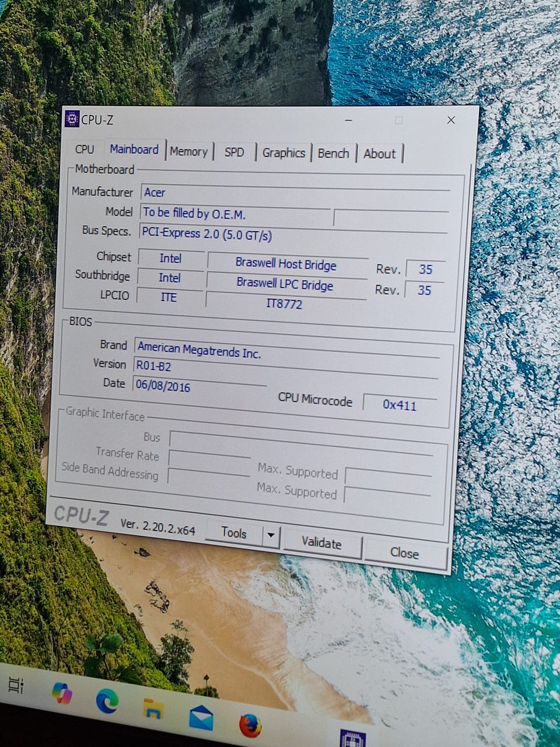This screenshot has width=560, height=747.
Task: Launch Firefox from the taskbar
Action: [x=250, y=725]
